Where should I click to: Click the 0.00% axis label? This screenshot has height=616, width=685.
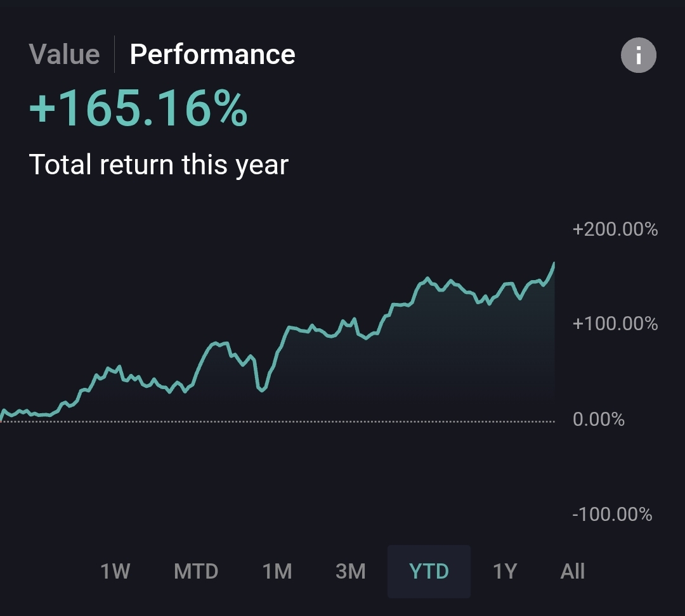598,419
